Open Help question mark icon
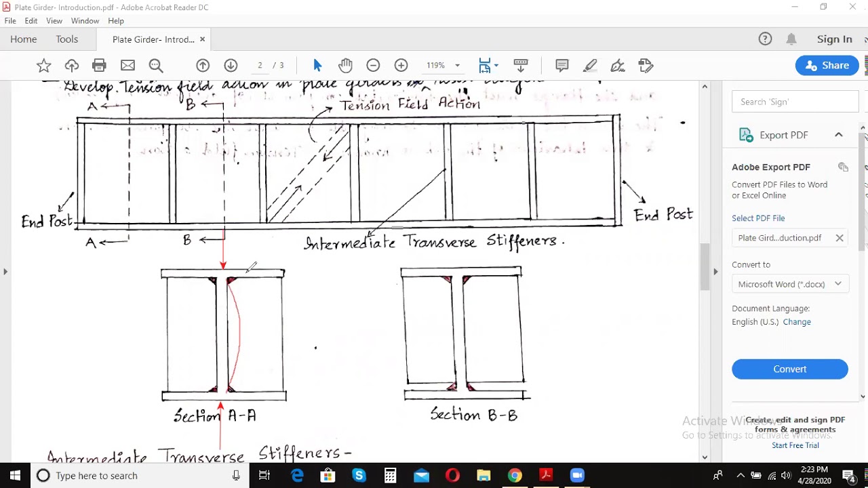This screenshot has width=868, height=488. (x=765, y=39)
